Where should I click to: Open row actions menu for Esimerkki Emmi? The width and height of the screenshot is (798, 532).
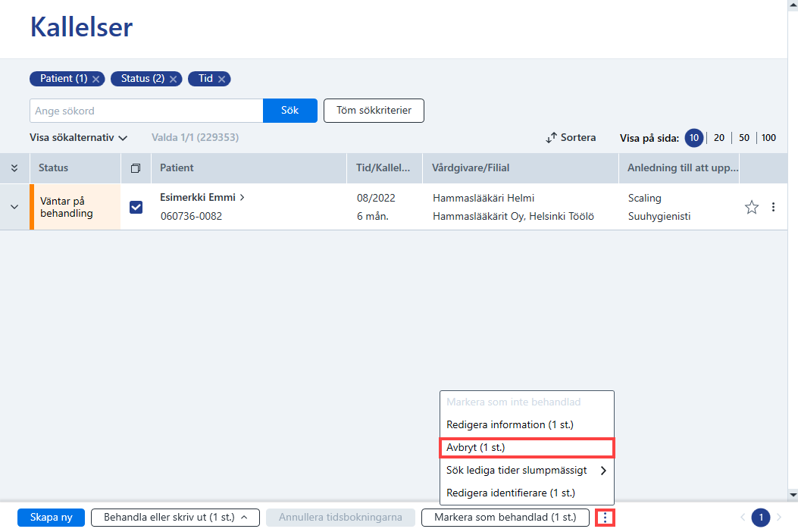coord(773,207)
